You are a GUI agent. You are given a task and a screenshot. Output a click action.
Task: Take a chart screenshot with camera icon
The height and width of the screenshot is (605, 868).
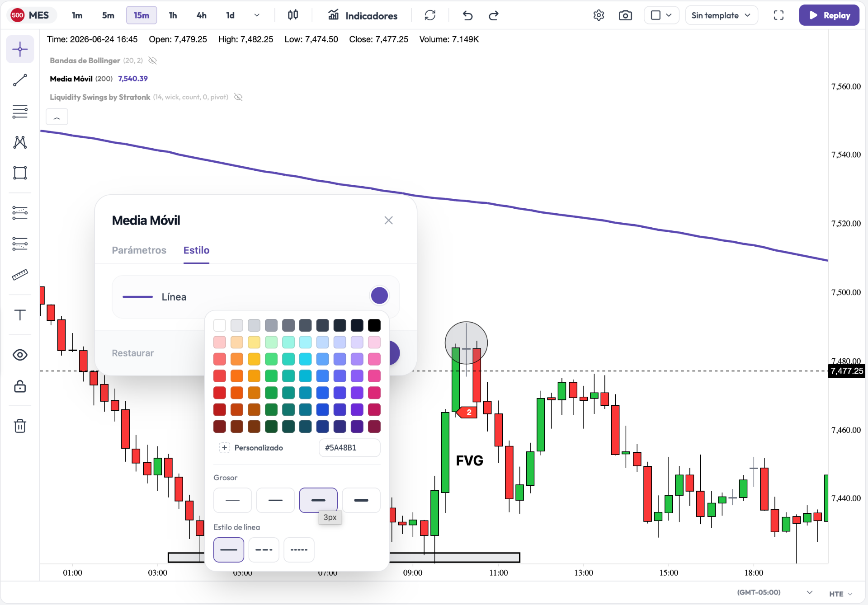[625, 15]
